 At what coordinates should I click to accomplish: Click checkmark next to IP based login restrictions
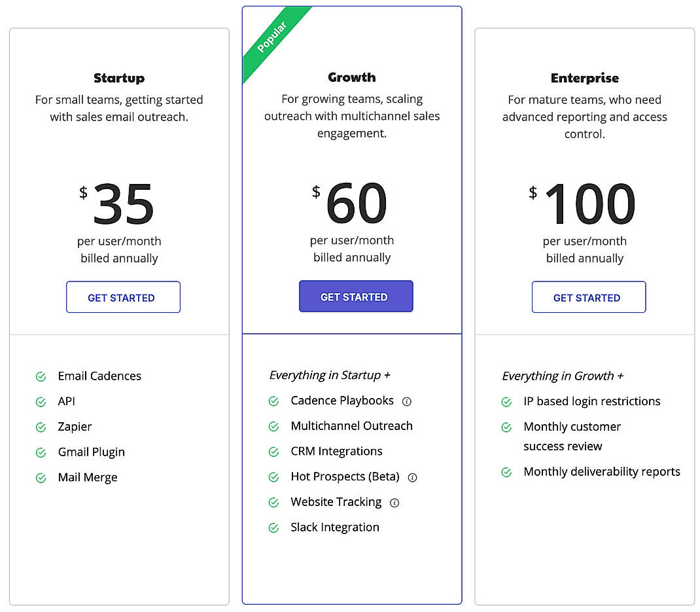pyautogui.click(x=506, y=402)
